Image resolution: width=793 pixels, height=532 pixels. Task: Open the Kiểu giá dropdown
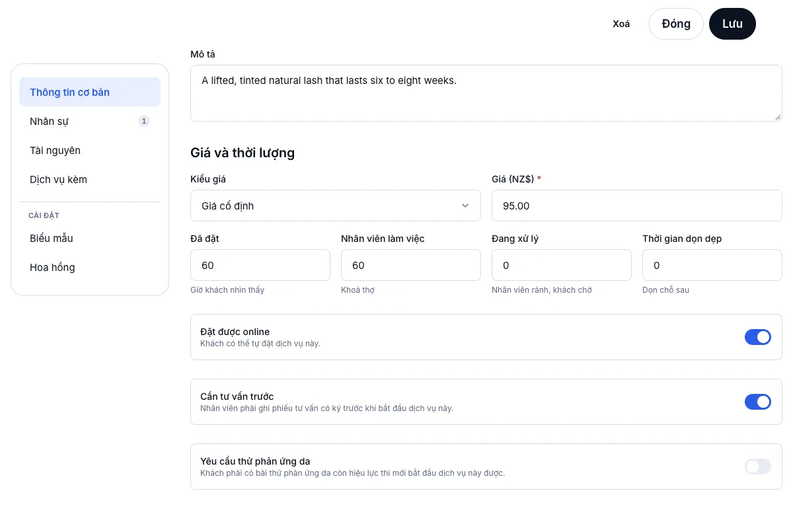click(336, 206)
